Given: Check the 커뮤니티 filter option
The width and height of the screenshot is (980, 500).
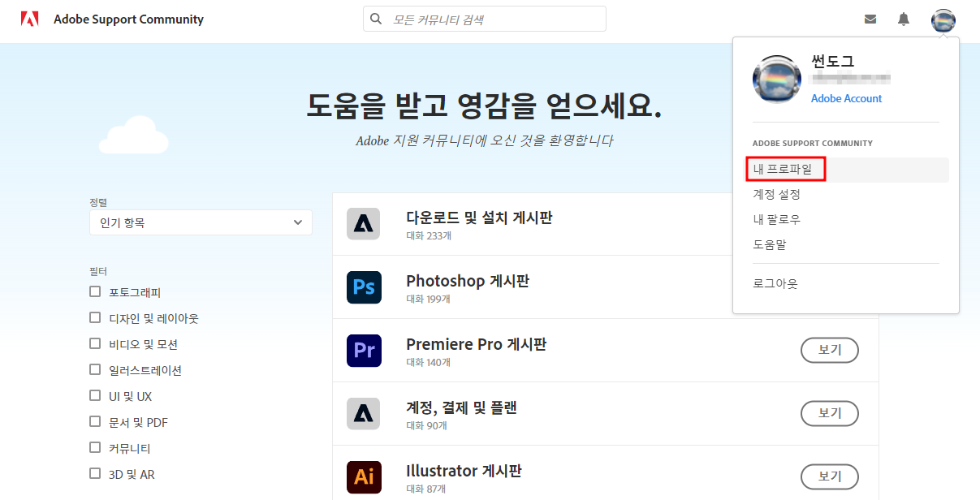Looking at the screenshot, I should coord(95,447).
